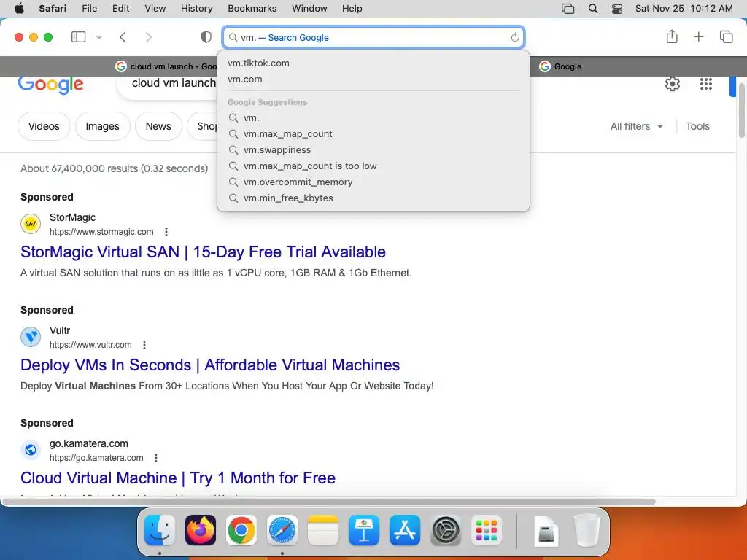Click the date and time clock
747x560 pixels.
point(684,8)
